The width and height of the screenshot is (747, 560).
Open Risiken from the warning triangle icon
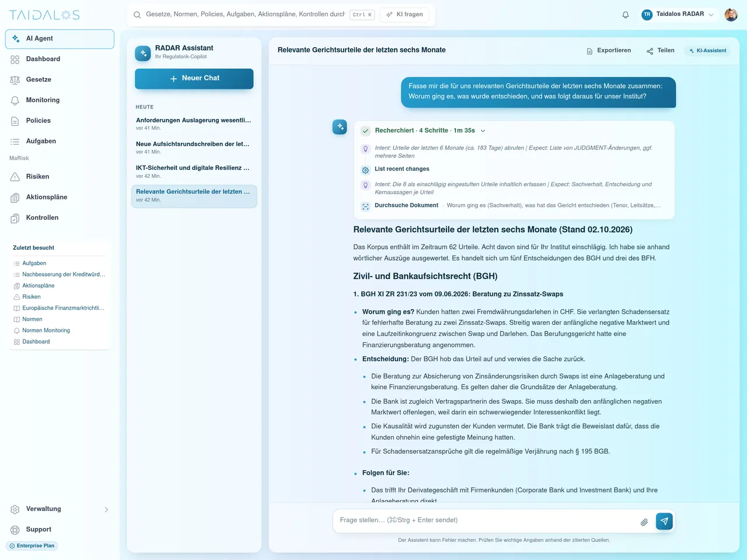[x=15, y=177]
